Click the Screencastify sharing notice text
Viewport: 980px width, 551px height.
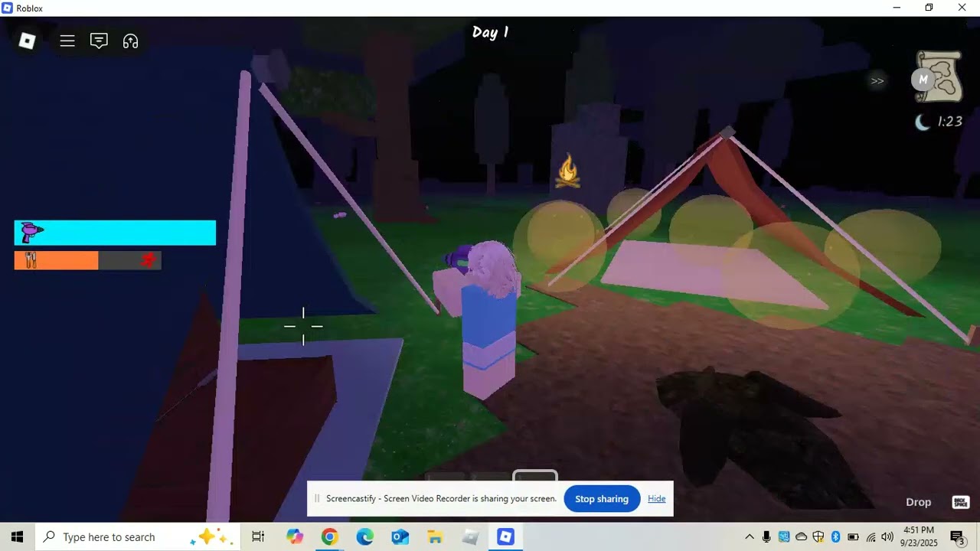click(x=441, y=499)
